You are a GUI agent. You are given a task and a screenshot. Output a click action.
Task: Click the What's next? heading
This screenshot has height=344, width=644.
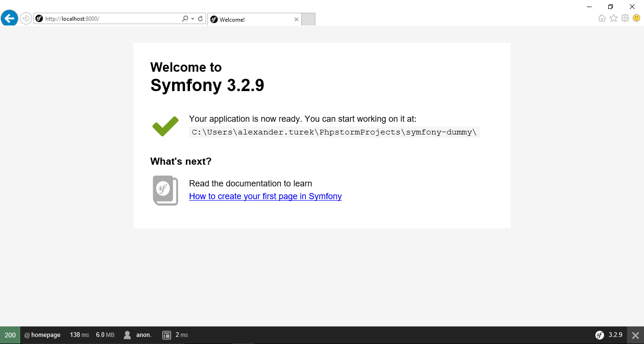point(181,161)
